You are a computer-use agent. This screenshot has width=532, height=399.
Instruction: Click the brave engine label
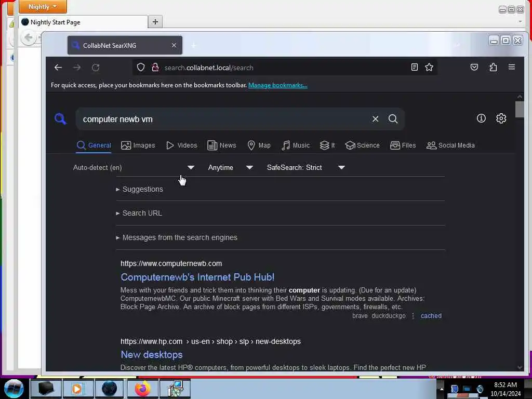(x=360, y=316)
